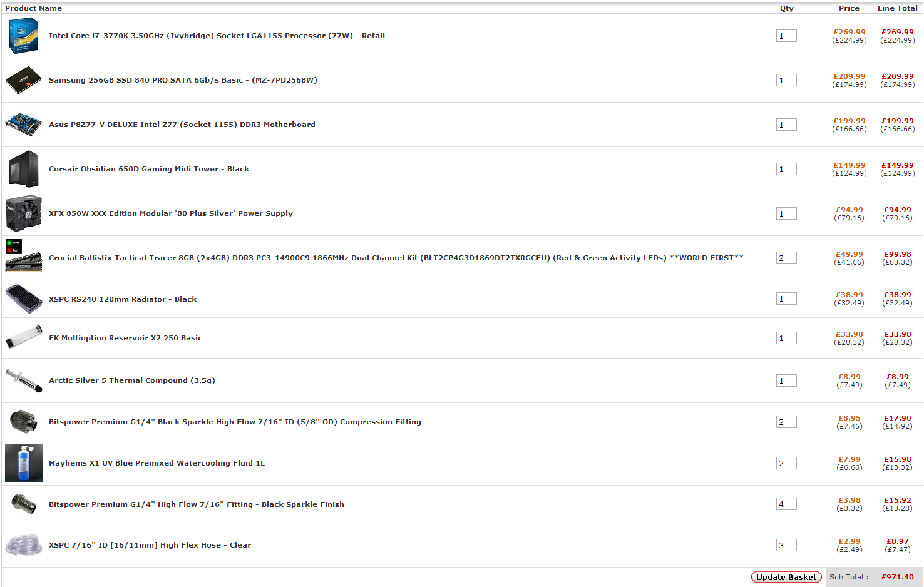Click the Mayhems X1 blue fluid image
The width and height of the screenshot is (924, 587).
[24, 463]
